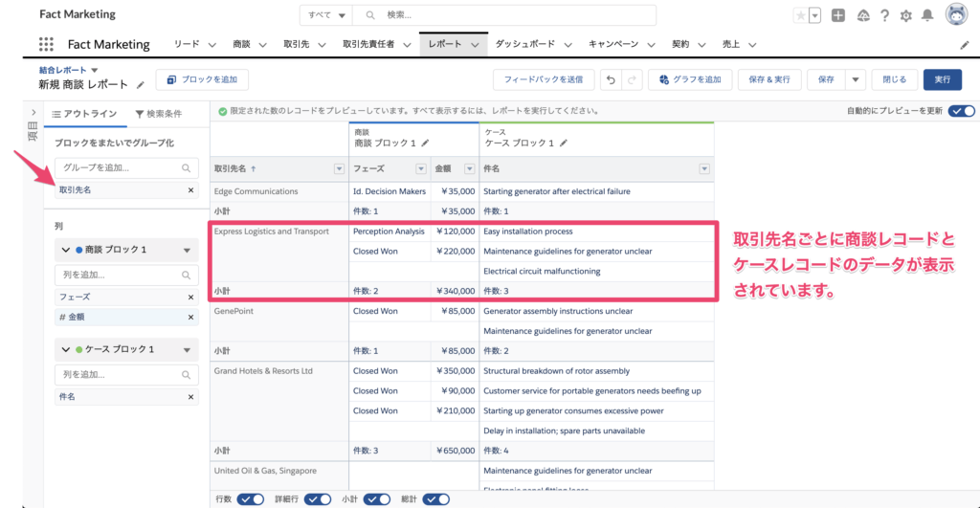Image resolution: width=980 pixels, height=508 pixels.
Task: Open 金額 column header dropdown
Action: (x=469, y=168)
